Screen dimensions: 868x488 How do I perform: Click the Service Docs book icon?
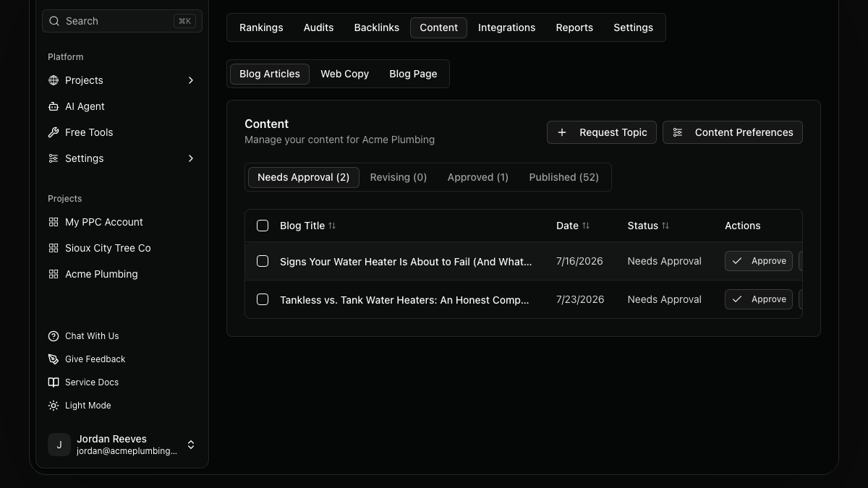pyautogui.click(x=54, y=382)
